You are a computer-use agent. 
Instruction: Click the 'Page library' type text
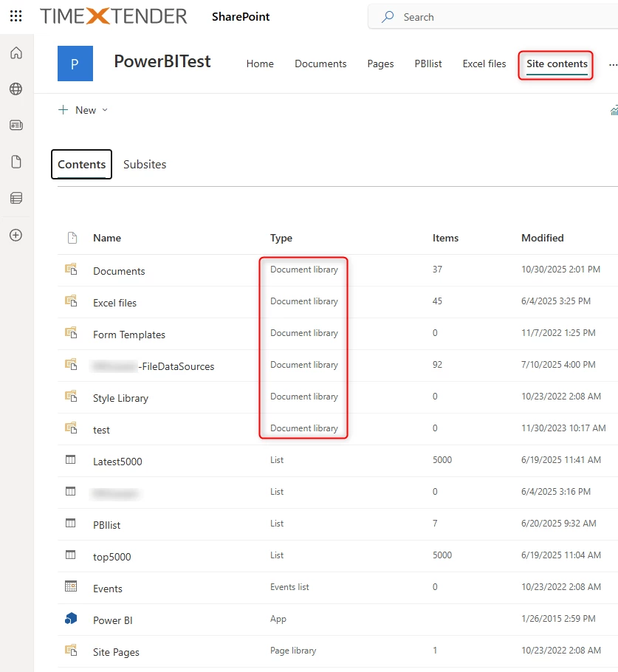click(x=293, y=651)
